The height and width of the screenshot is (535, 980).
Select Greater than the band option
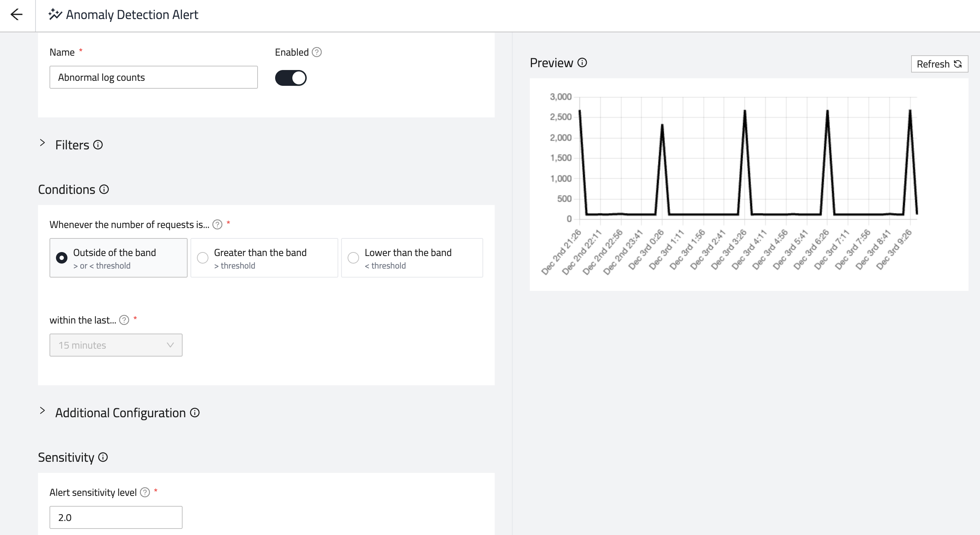[x=203, y=258]
